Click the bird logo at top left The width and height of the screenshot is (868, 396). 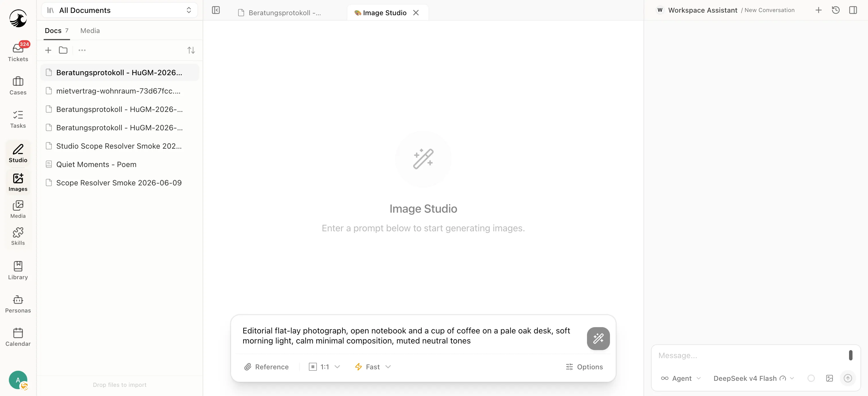[x=18, y=18]
